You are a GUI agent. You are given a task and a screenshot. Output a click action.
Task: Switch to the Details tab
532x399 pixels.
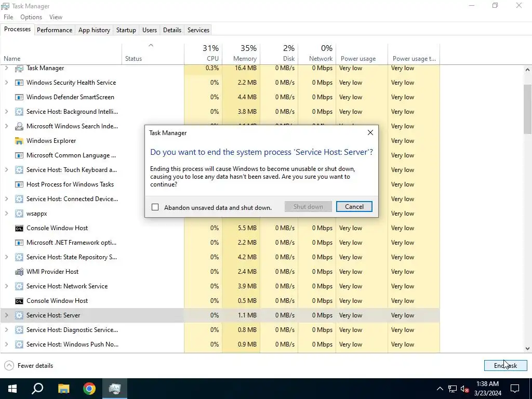click(172, 30)
